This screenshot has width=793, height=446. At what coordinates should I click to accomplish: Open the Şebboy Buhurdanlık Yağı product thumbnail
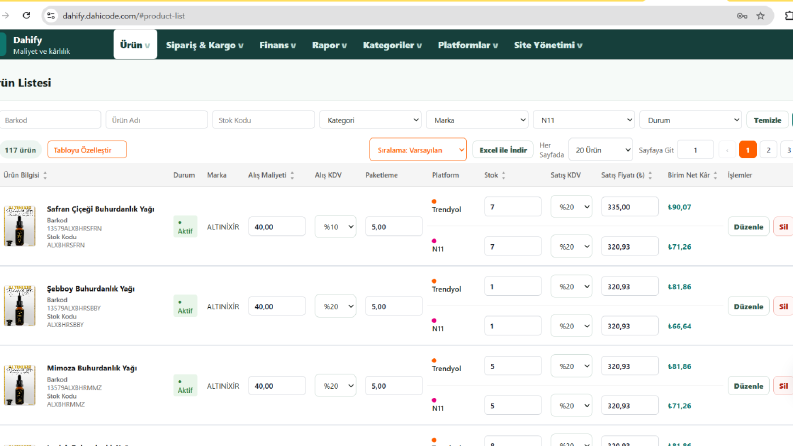click(20, 306)
